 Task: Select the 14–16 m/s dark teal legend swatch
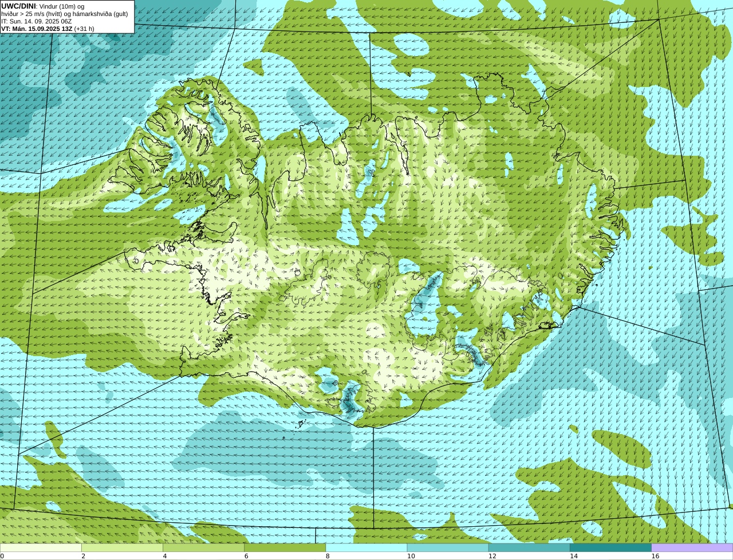[610, 547]
